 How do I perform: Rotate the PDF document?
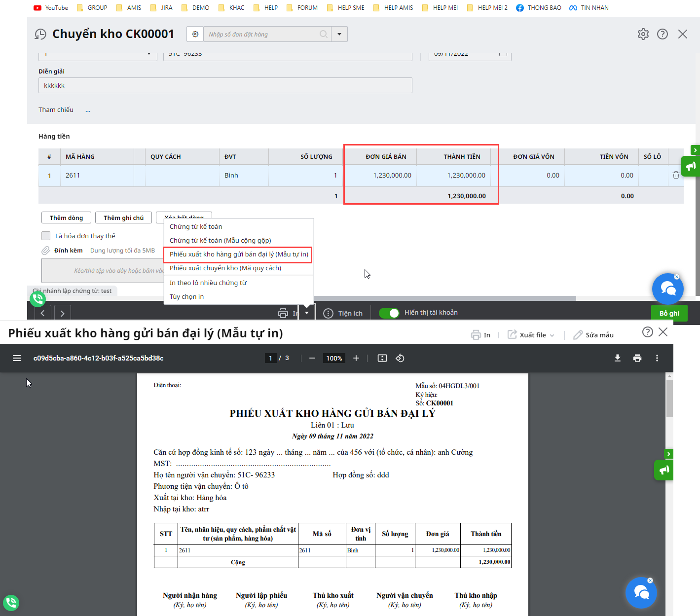click(x=400, y=358)
